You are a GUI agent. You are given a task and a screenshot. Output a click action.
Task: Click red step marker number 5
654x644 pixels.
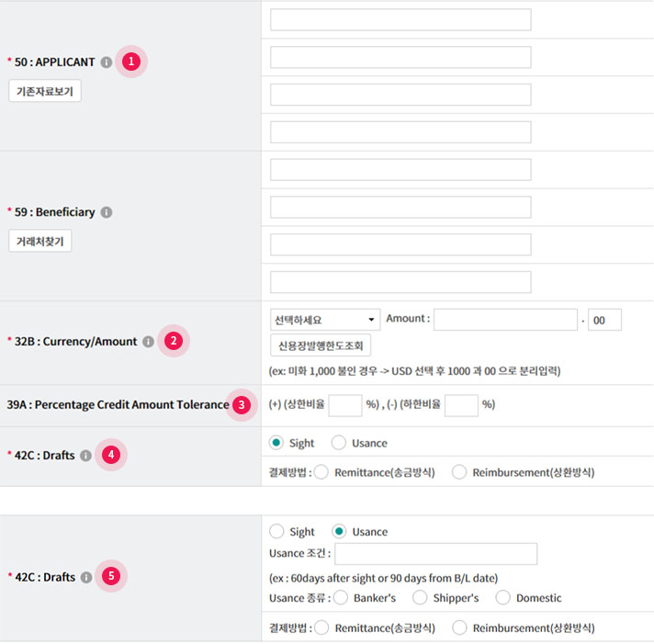tap(111, 576)
